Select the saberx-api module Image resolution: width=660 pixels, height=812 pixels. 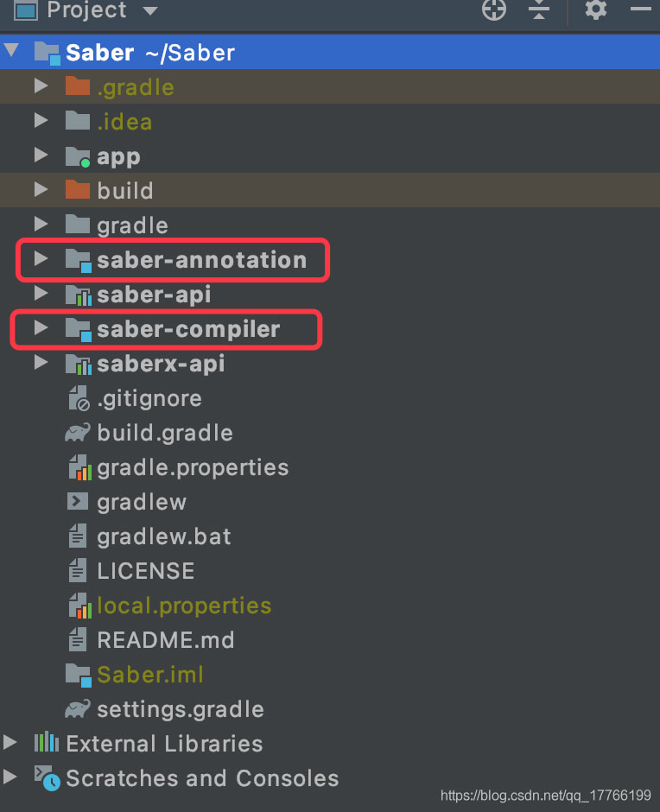[161, 364]
